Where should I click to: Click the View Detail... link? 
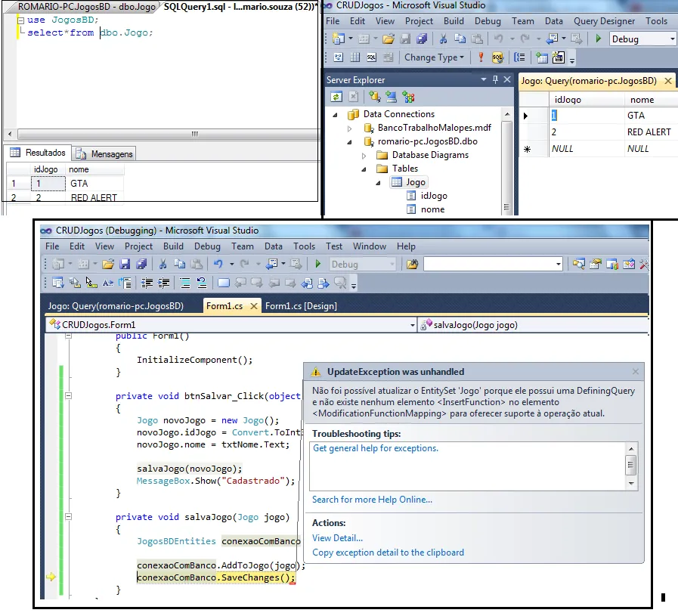click(x=337, y=538)
